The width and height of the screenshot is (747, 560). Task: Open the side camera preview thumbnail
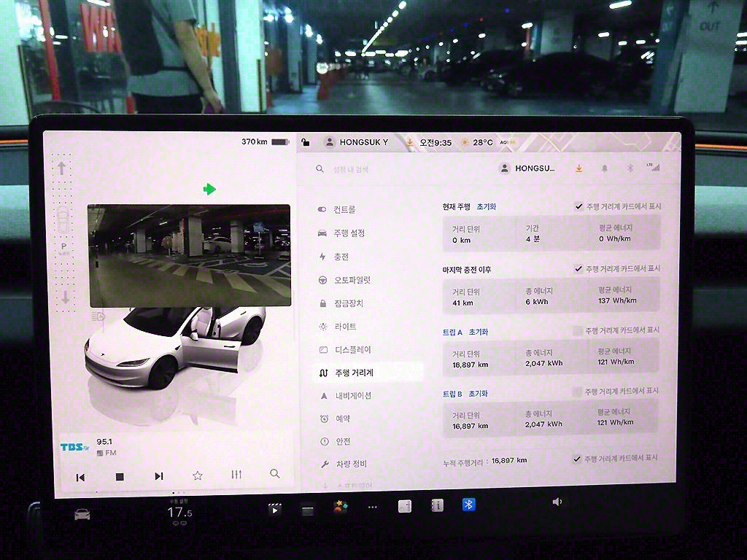click(x=189, y=256)
